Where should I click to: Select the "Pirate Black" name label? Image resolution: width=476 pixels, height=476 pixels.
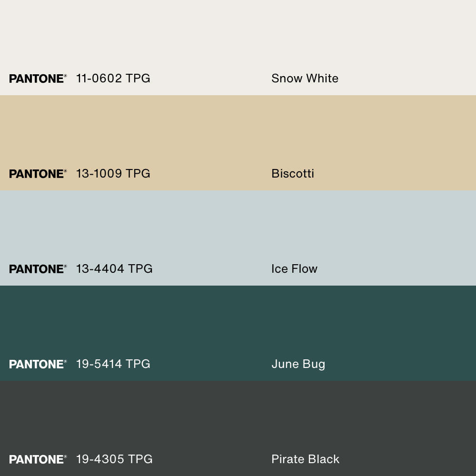(306, 459)
